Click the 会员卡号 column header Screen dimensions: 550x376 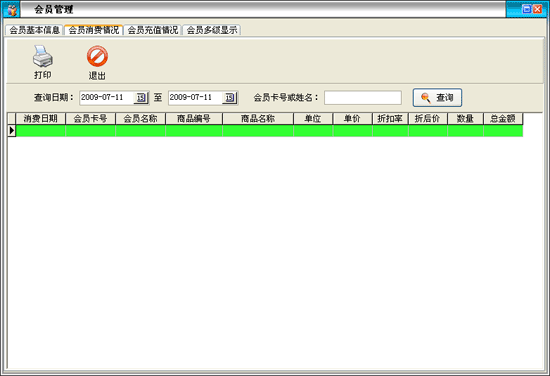tap(90, 119)
